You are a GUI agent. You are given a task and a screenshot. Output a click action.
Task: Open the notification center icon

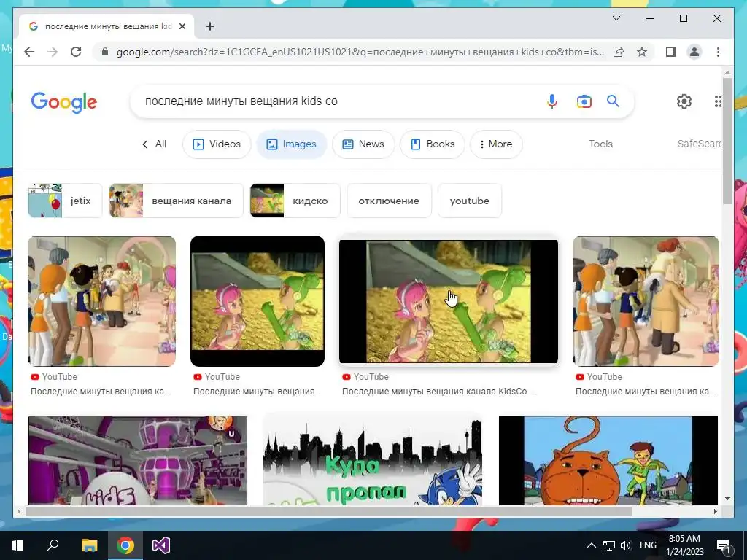click(x=723, y=545)
